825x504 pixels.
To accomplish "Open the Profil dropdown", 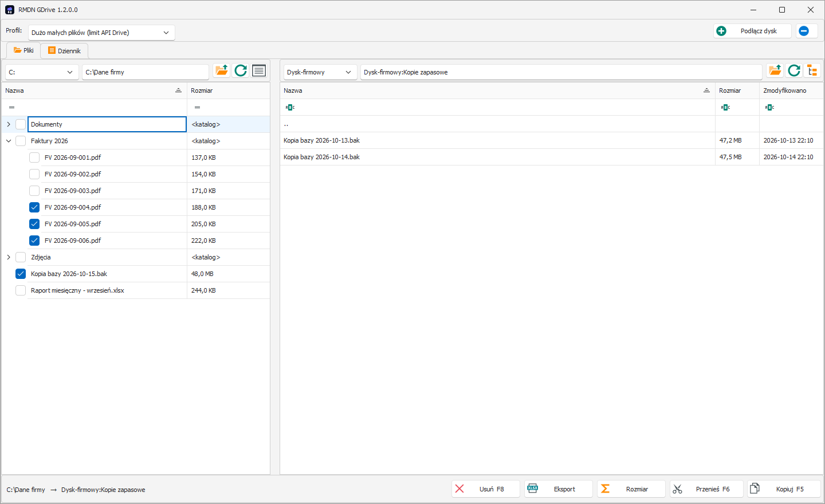I will click(x=101, y=33).
